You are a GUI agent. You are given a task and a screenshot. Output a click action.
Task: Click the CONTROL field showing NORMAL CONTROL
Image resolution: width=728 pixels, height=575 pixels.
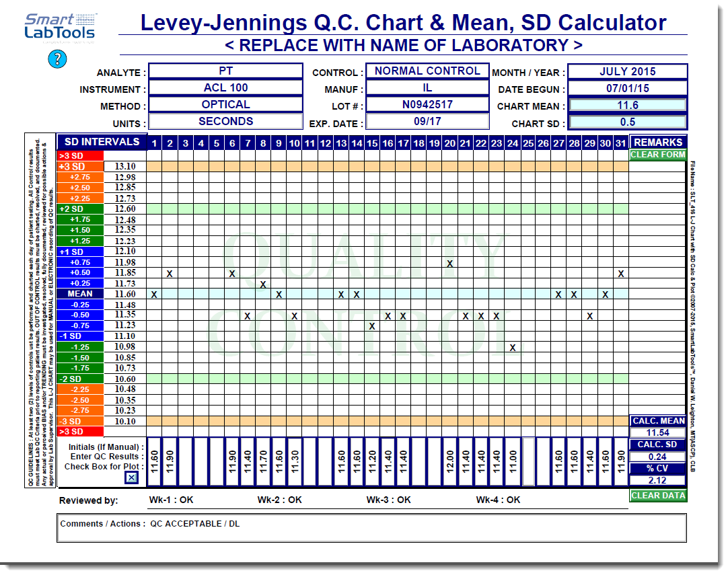427,71
